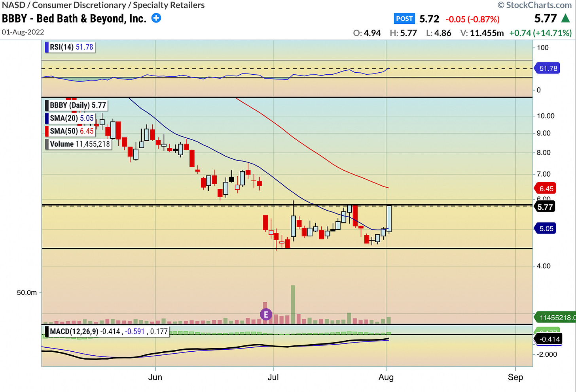Click the 50.0m volume axis label

tap(27, 293)
